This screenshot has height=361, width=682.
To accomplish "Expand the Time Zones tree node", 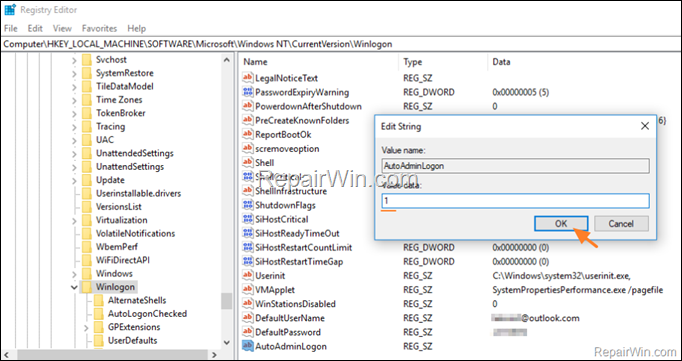I will pyautogui.click(x=74, y=100).
